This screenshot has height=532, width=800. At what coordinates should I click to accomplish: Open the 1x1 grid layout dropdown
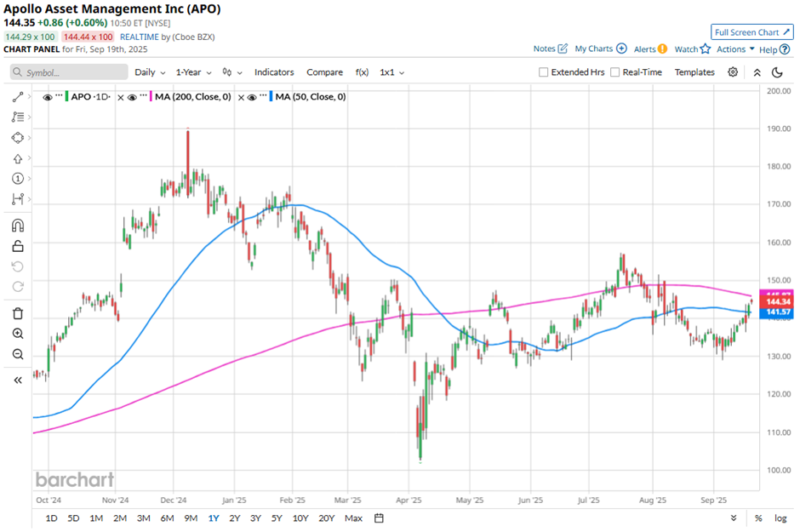point(391,72)
